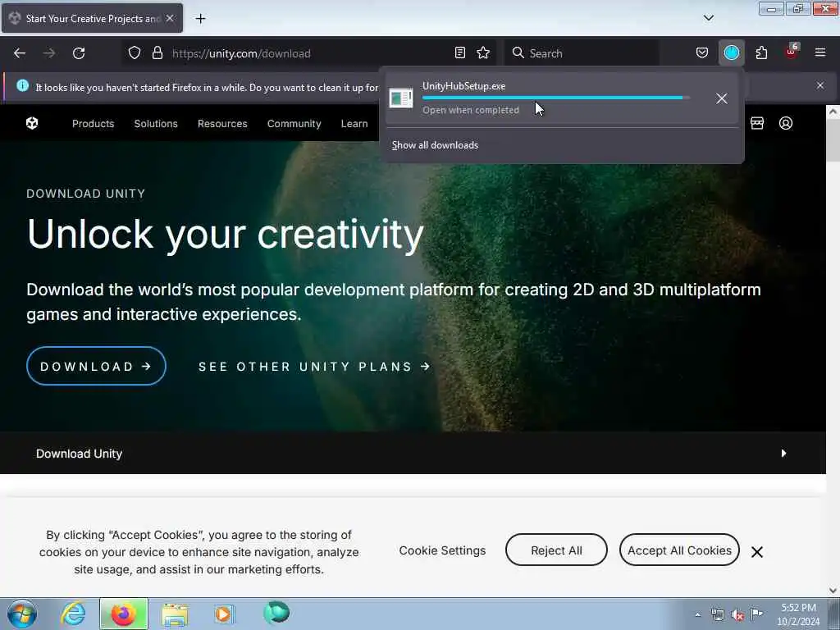Go back using the browser back arrow
Screen dimensions: 840x630
20,53
